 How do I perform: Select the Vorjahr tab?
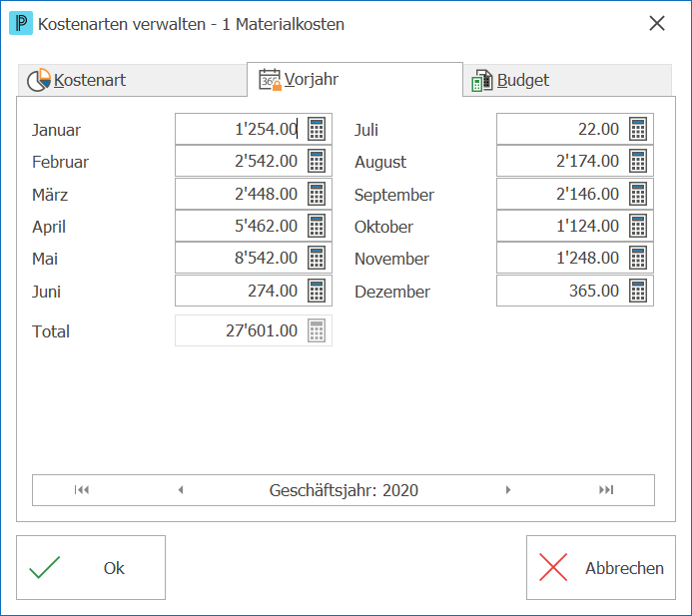tap(354, 80)
